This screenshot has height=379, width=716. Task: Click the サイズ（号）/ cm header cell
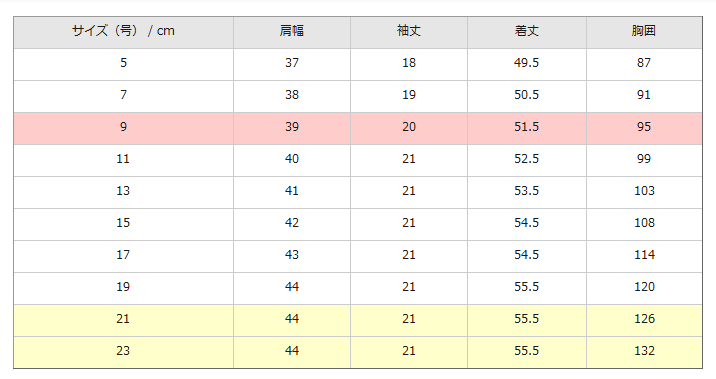point(123,32)
